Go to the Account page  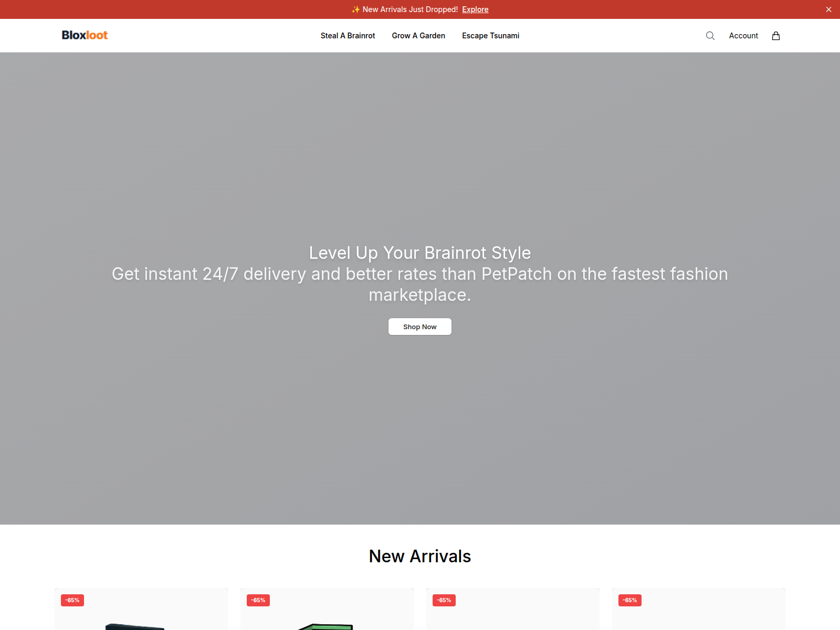743,36
